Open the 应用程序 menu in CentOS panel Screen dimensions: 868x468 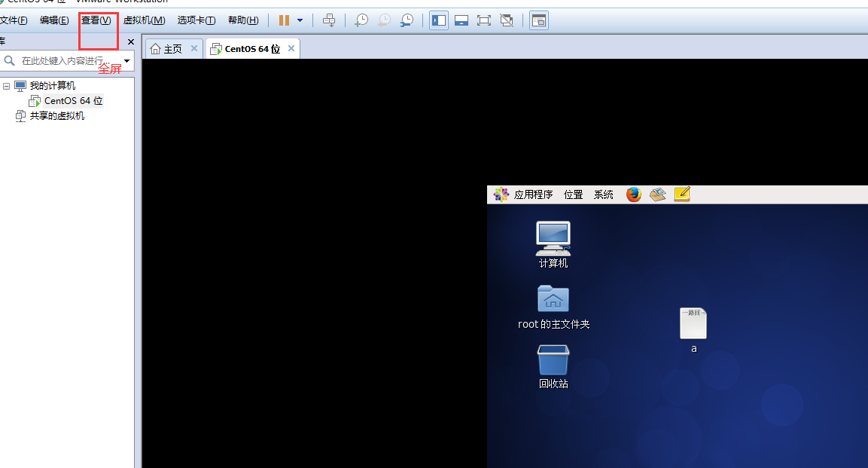click(533, 194)
